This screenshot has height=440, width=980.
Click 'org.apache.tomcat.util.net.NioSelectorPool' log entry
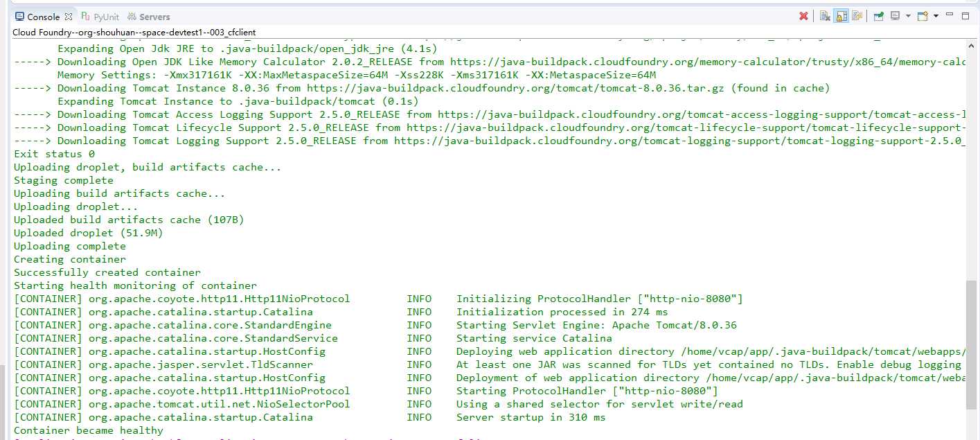click(220, 404)
